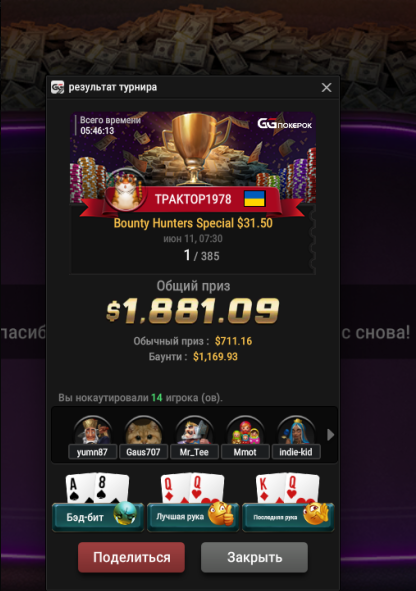Image resolution: width=416 pixels, height=591 pixels.
Task: Click the GGПокерок logo on banner
Action: point(284,124)
